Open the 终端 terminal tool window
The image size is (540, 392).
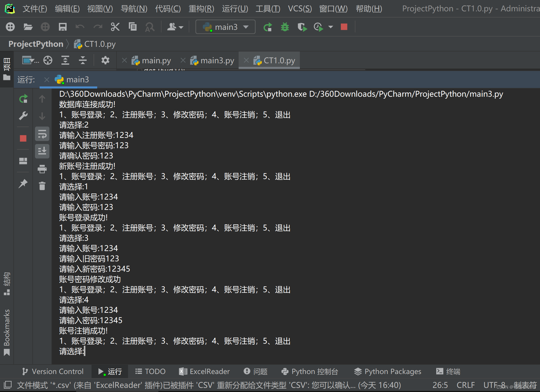[x=448, y=371]
